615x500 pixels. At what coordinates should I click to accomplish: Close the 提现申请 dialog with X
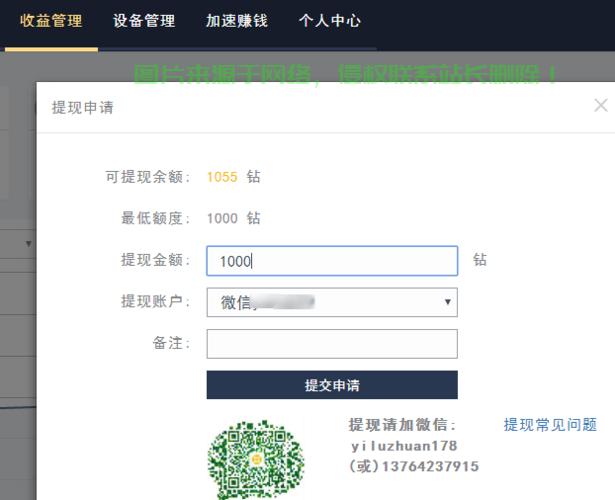click(600, 105)
